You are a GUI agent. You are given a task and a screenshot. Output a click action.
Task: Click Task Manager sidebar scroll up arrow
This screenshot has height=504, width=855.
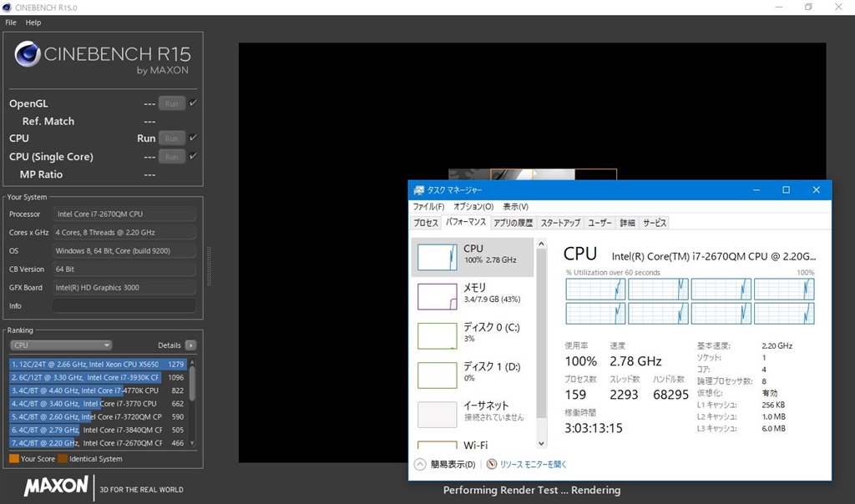541,244
